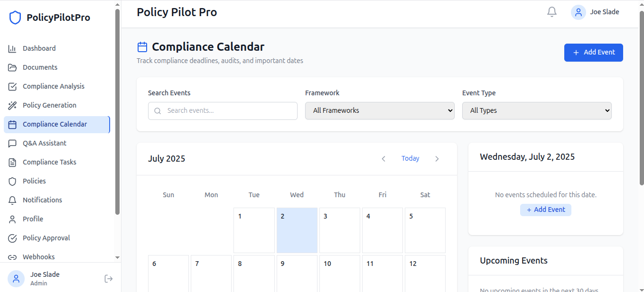Go to previous month with left chevron
The height and width of the screenshot is (292, 644).
(383, 159)
